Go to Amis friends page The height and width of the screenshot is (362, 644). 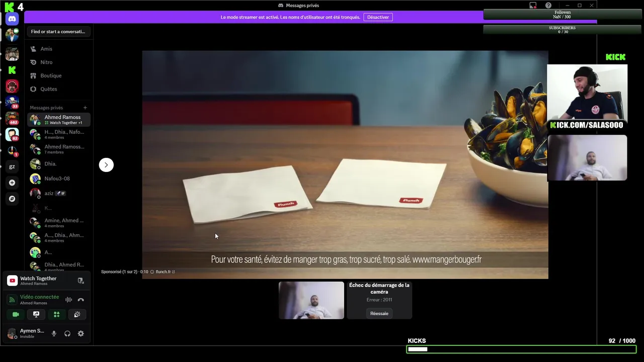(x=59, y=49)
